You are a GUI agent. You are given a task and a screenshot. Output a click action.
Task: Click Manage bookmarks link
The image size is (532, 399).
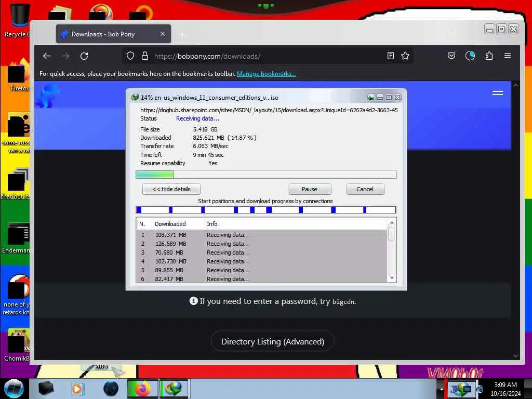(x=267, y=74)
